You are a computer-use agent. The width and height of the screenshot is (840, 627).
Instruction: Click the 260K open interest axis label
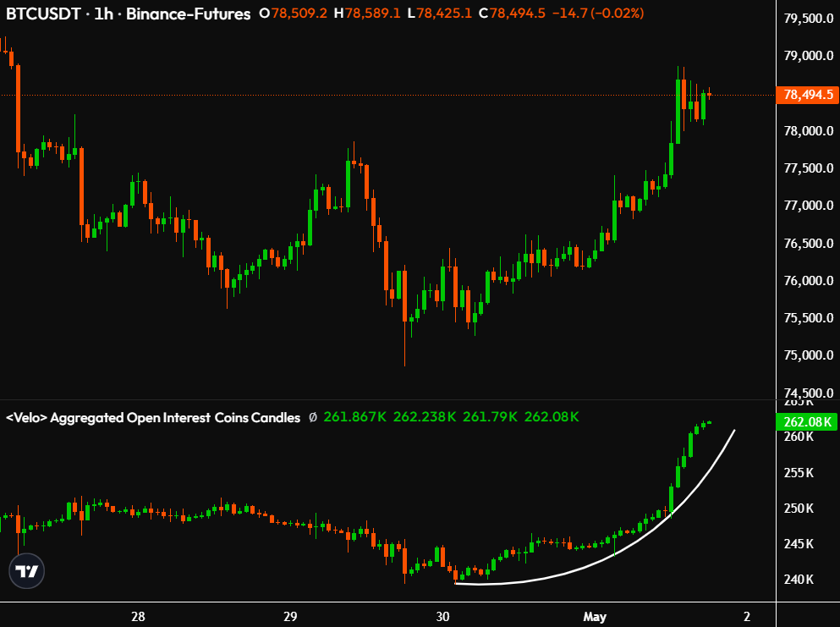pyautogui.click(x=799, y=437)
